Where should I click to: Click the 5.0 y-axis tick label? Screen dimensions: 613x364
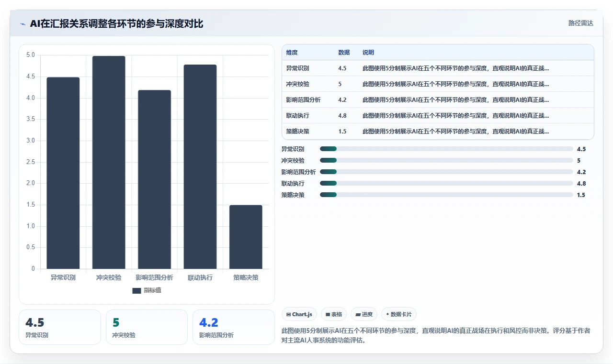tap(30, 55)
